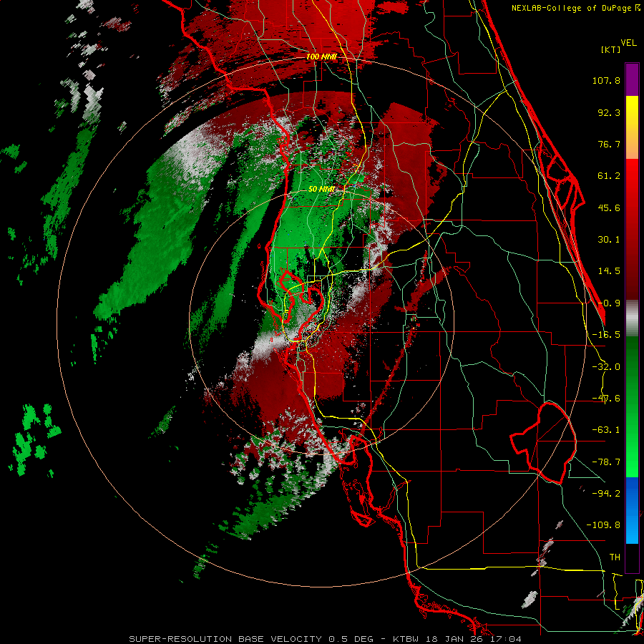
Task: Click the 100 NMI range ring label
Action: [x=321, y=57]
